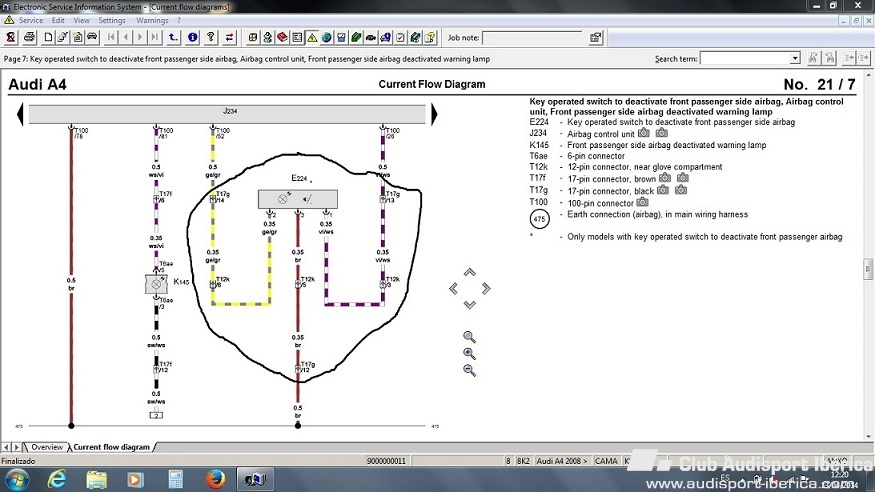This screenshot has height=492, width=875.
Task: Open the Edit menu
Action: click(58, 20)
